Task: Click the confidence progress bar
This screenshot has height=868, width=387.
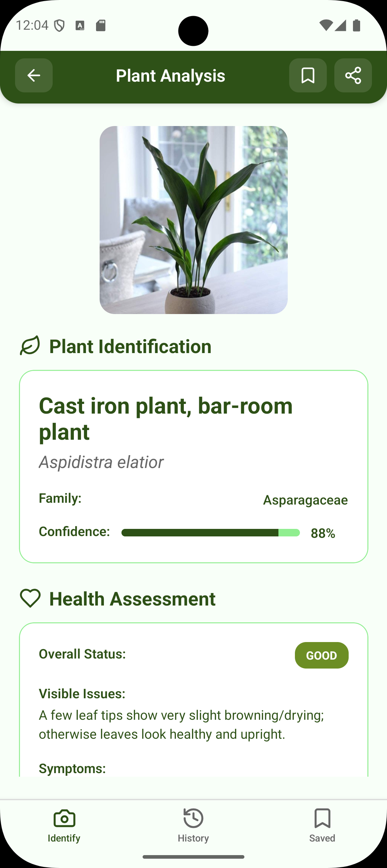Action: (210, 533)
